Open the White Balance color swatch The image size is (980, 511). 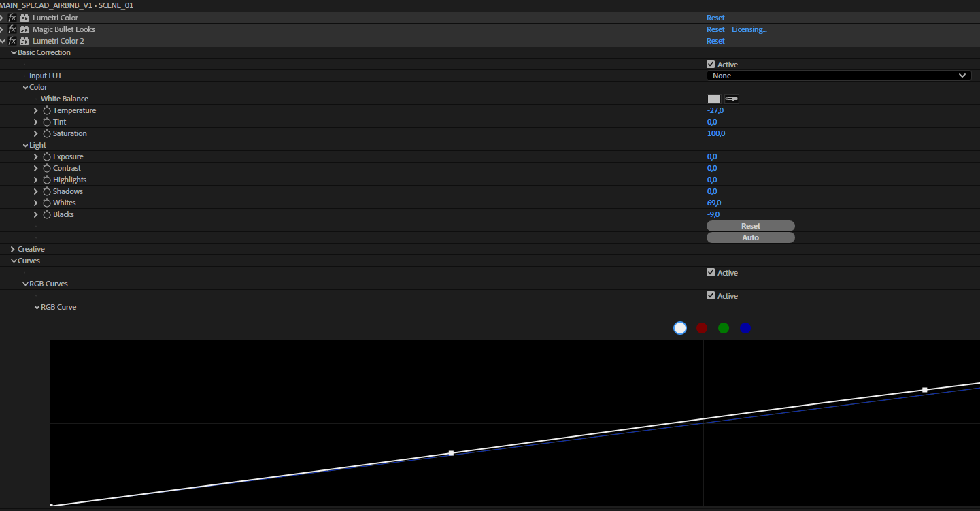(x=713, y=99)
